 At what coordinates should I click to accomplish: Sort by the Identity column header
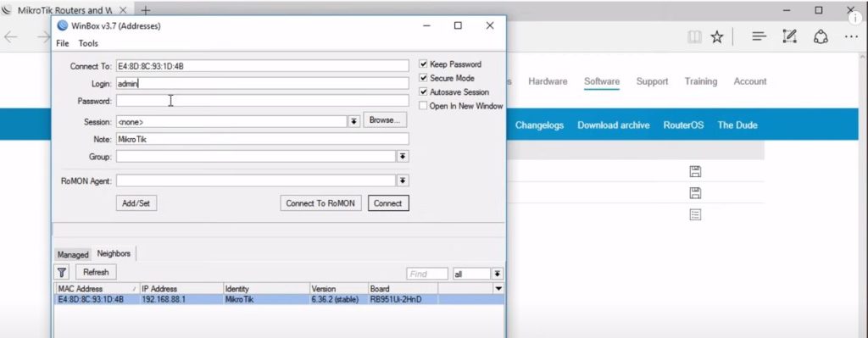tap(266, 289)
